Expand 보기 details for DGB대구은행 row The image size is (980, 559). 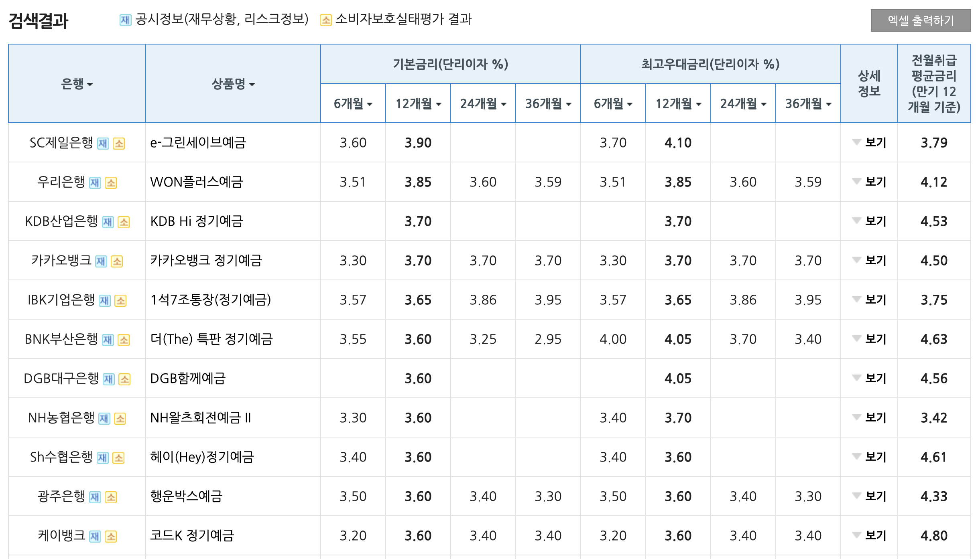point(870,378)
